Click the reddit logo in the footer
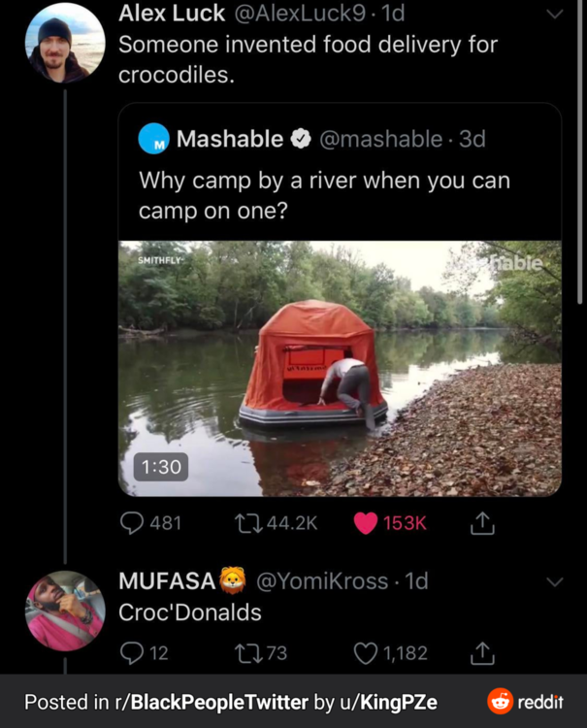This screenshot has width=587, height=728. pyautogui.click(x=525, y=702)
